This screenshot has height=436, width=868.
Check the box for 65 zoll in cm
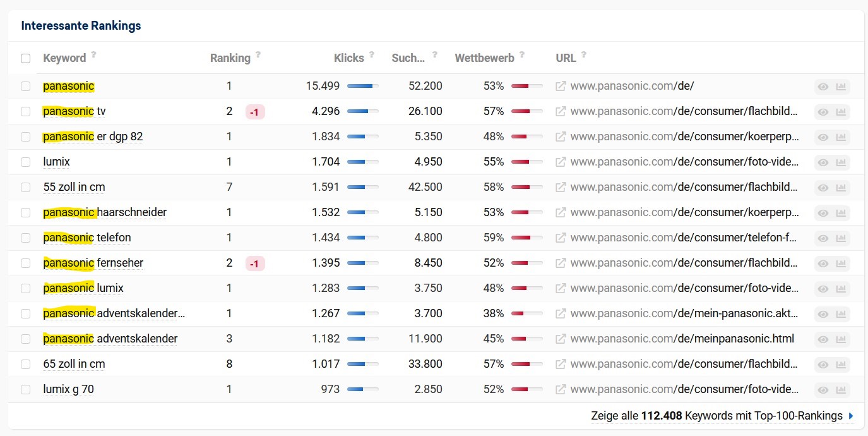[25, 364]
